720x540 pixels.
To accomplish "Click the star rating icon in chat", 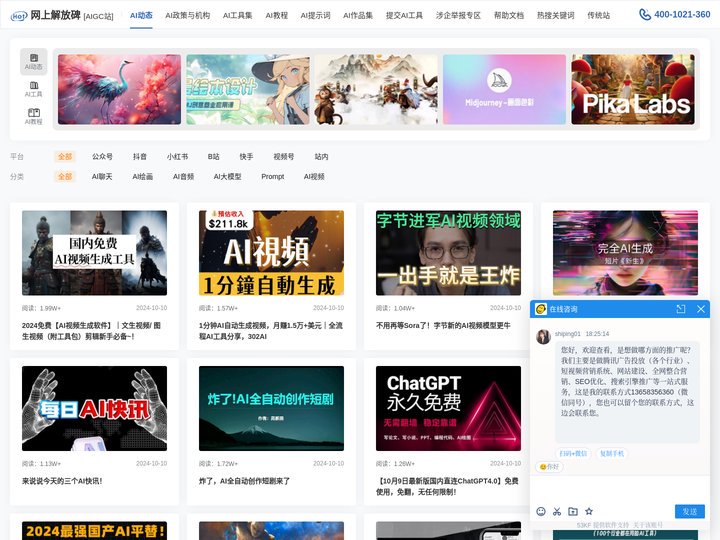I will pos(589,511).
